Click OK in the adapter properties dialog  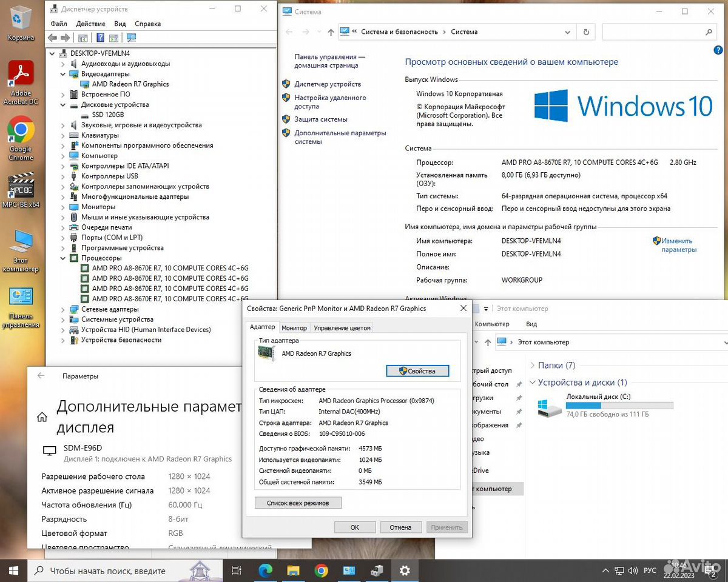coord(355,527)
